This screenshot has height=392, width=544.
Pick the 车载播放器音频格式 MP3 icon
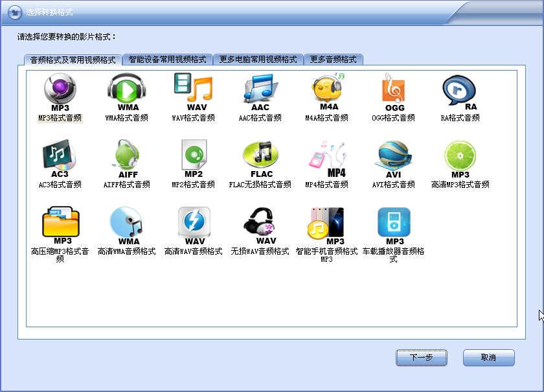[394, 224]
